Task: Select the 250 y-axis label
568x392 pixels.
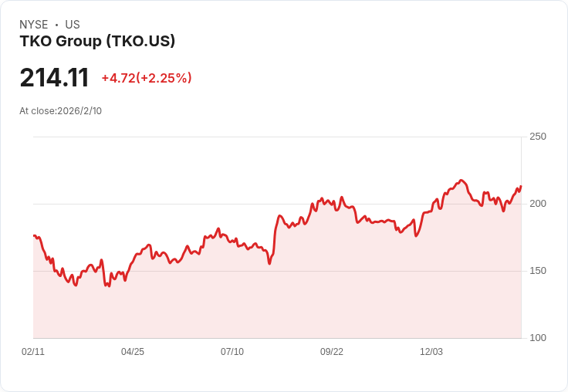Action: click(x=538, y=137)
